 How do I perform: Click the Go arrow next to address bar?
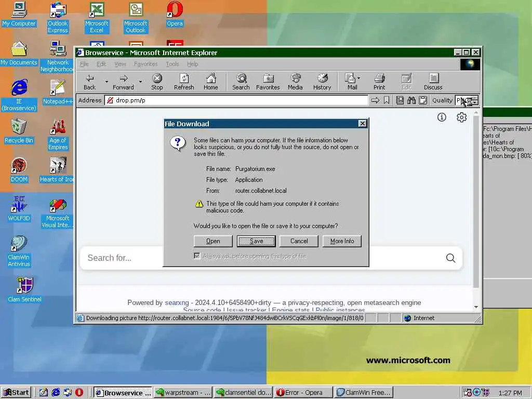[x=375, y=100]
